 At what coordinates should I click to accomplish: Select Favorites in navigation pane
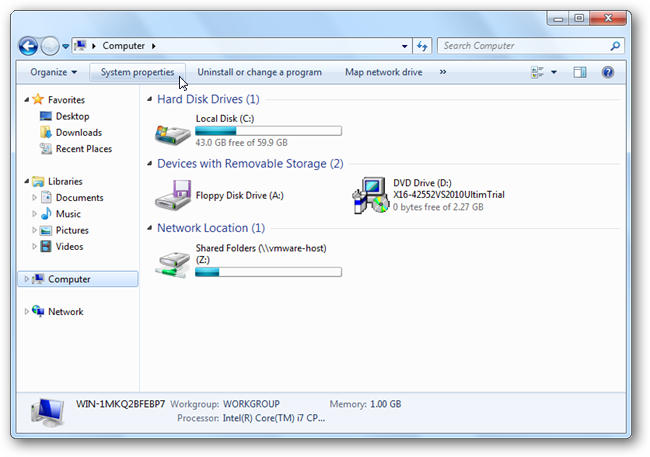(x=66, y=100)
